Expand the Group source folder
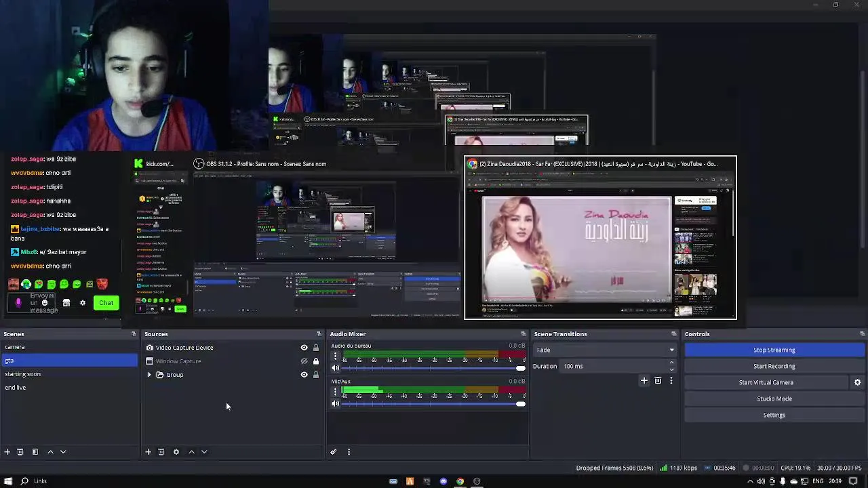Screen dimensions: 868x488 tap(149, 375)
